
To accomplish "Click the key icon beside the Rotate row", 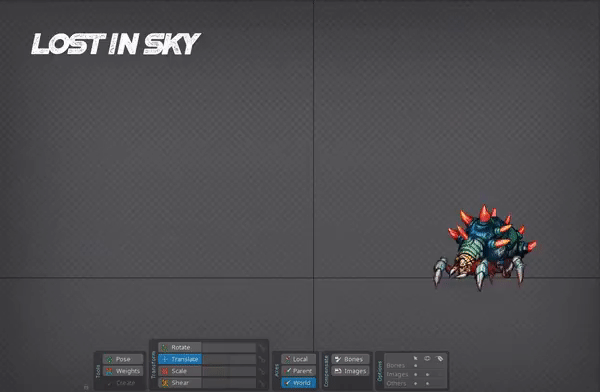I will 262,348.
